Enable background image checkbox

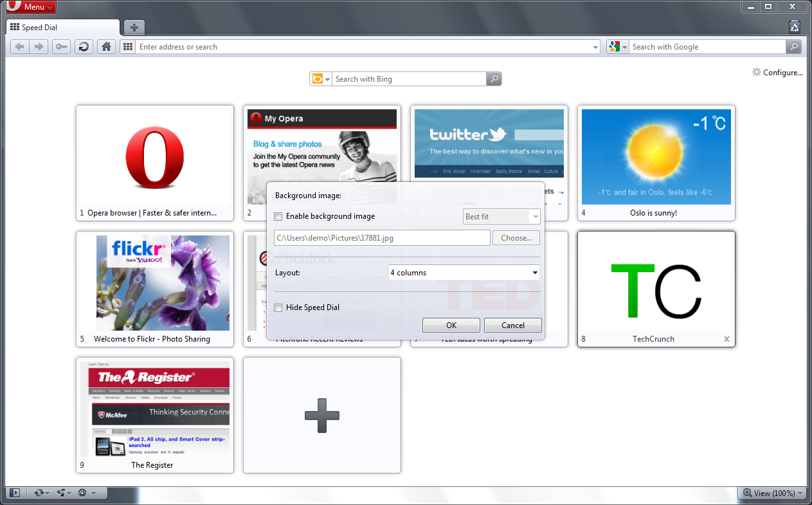tap(278, 216)
